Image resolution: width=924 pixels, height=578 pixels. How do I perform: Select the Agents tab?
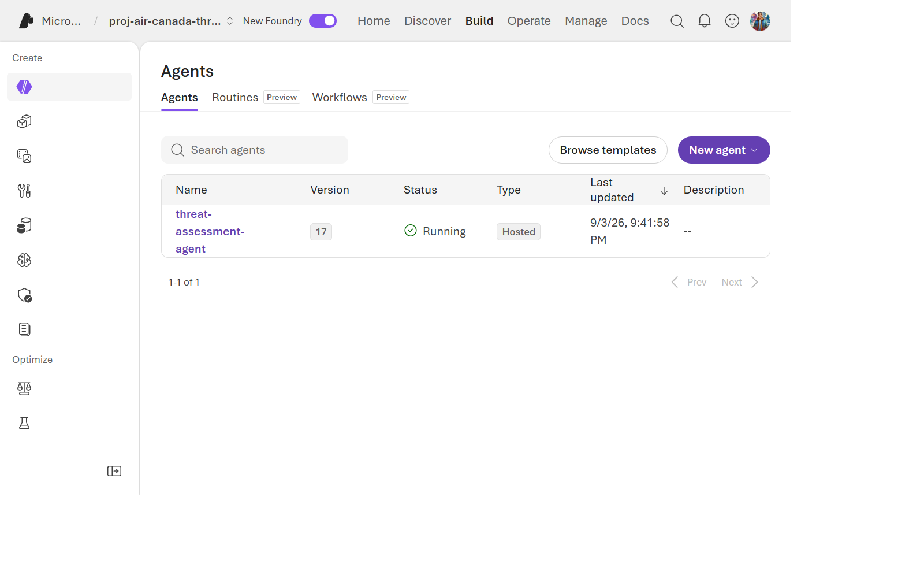pos(180,97)
